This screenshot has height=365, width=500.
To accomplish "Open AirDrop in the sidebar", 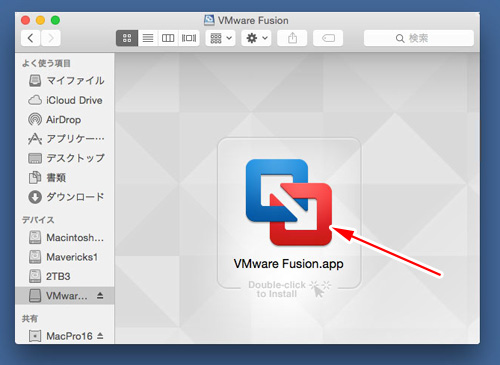I will coord(65,119).
